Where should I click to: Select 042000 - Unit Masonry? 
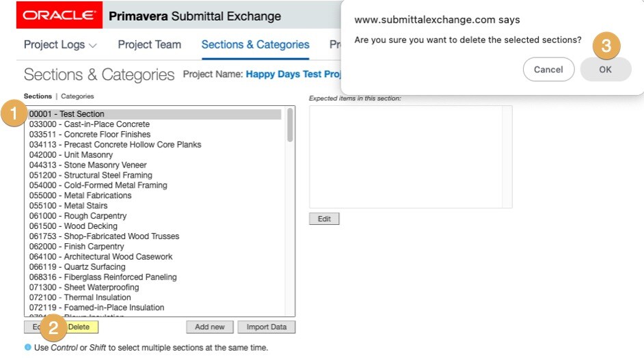(155, 155)
